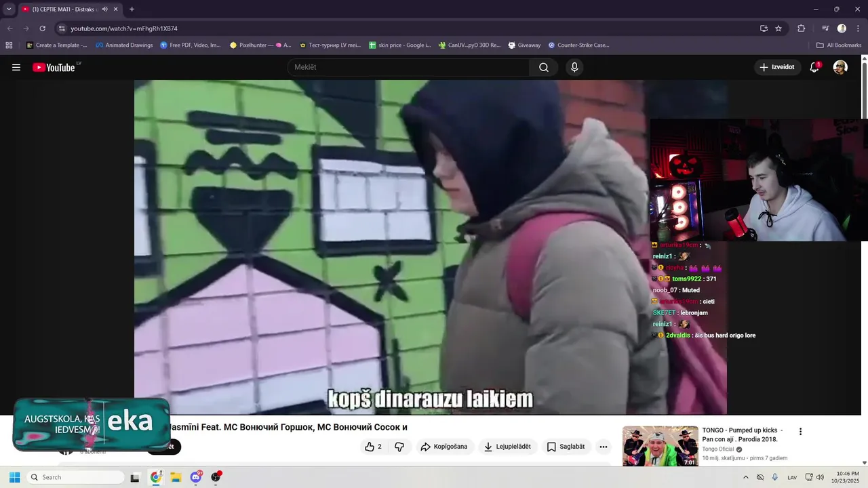Image resolution: width=868 pixels, height=488 pixels.
Task: Open more actions three-dot menu
Action: click(603, 447)
